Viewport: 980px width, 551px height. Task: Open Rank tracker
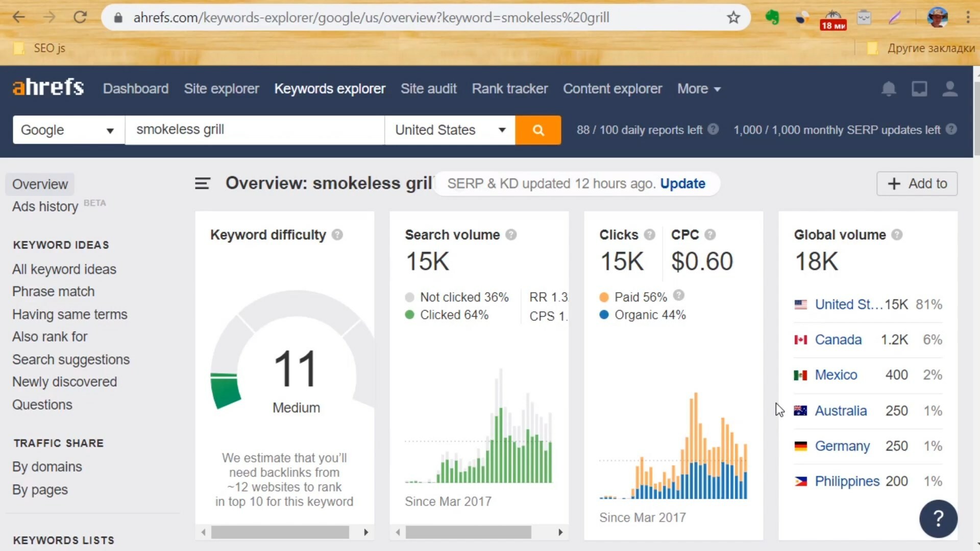[509, 89]
